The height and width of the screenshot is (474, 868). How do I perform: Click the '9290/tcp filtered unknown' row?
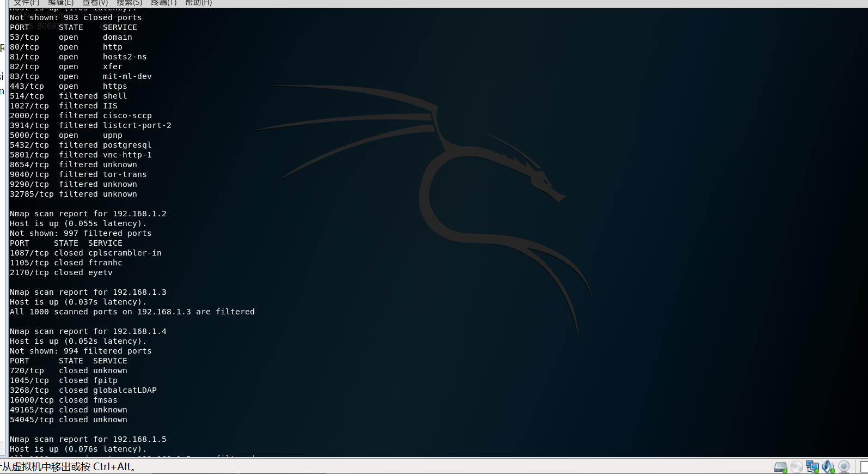[x=73, y=184]
